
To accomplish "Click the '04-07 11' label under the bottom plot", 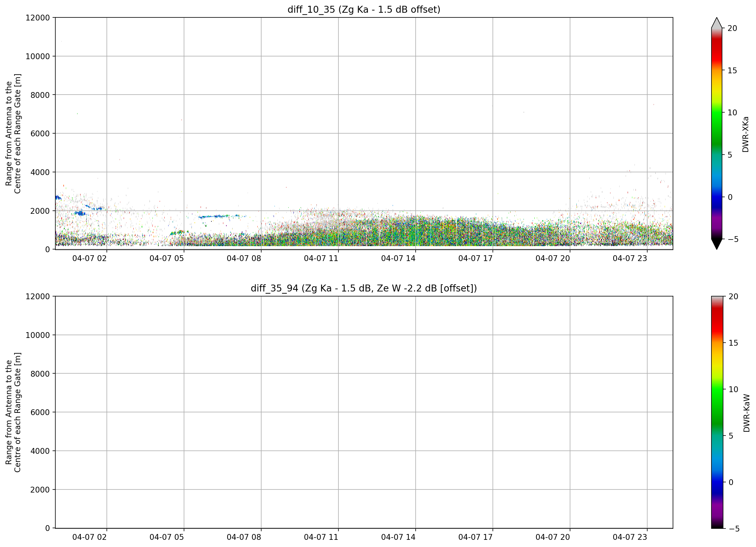I will coord(321,537).
